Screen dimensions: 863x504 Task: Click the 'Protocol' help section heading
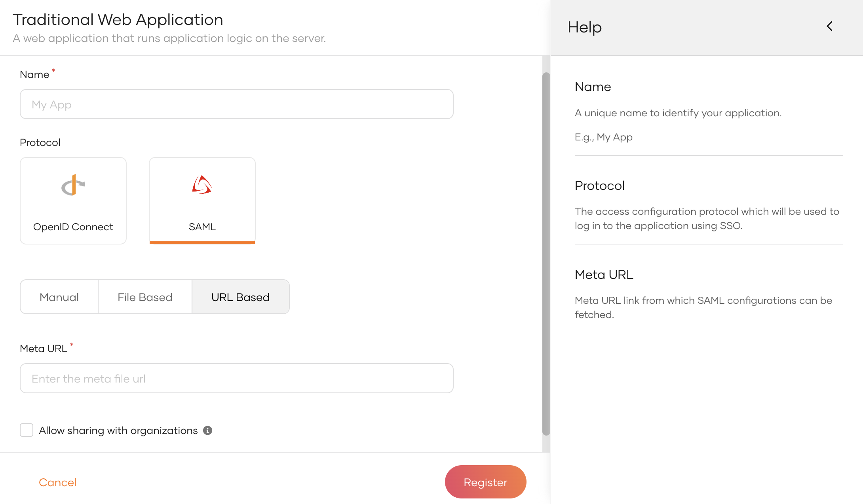(x=599, y=186)
